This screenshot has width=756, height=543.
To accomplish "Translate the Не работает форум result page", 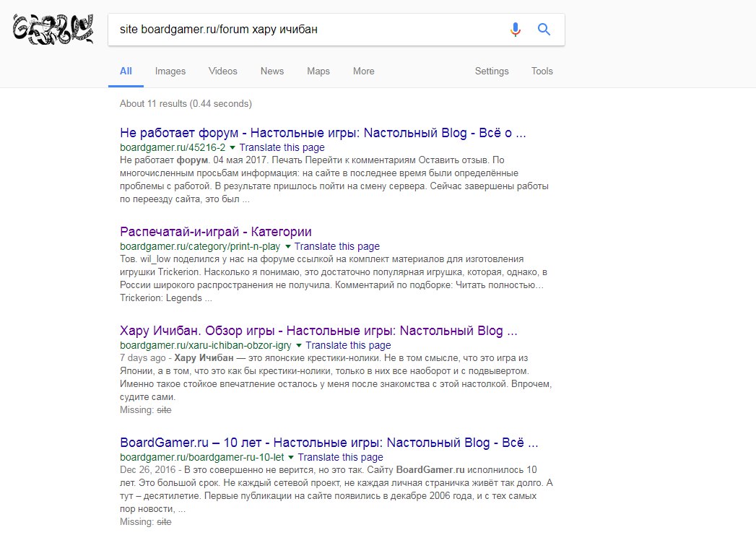I will (282, 147).
